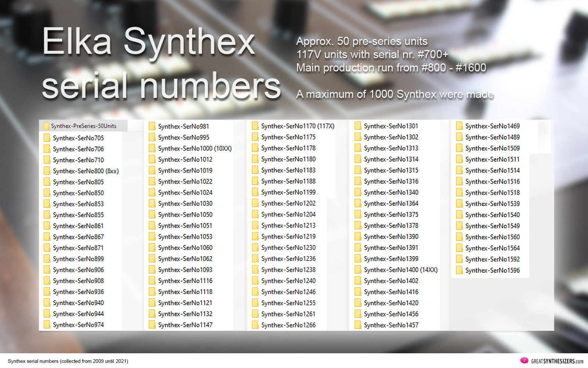Click folder icon beside Synthex-SerNo1549
Screen dimensions: 588x368
[459, 226]
